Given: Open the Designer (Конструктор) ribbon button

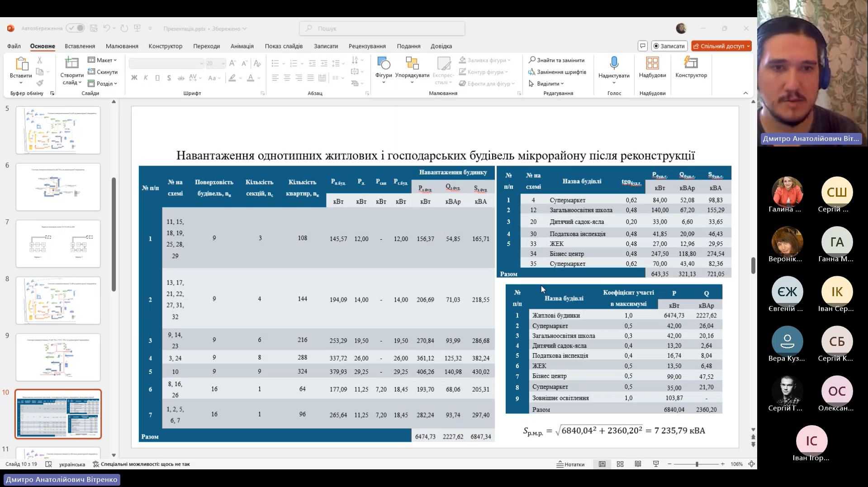Looking at the screenshot, I should tap(691, 63).
